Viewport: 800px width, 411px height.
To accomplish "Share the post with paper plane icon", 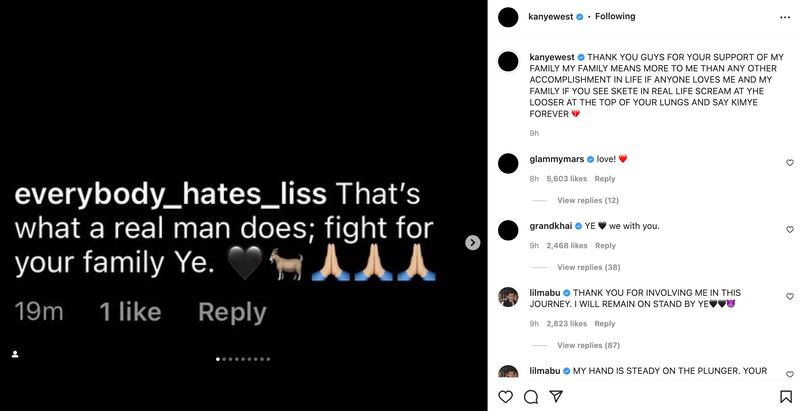I will point(556,396).
